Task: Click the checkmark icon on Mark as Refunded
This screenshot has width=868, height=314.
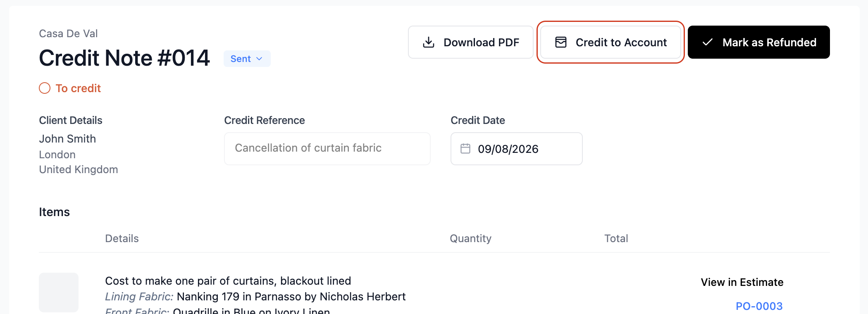Action: 708,42
